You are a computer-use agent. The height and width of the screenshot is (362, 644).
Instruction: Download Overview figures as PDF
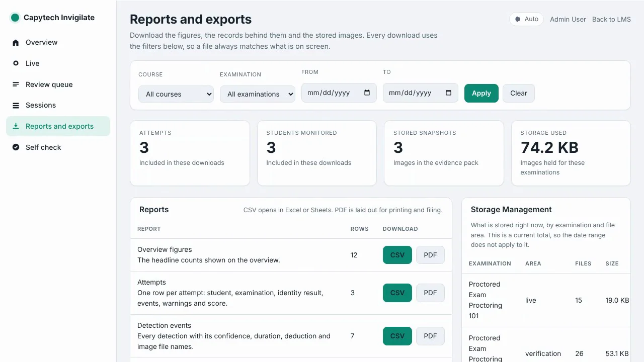click(430, 255)
